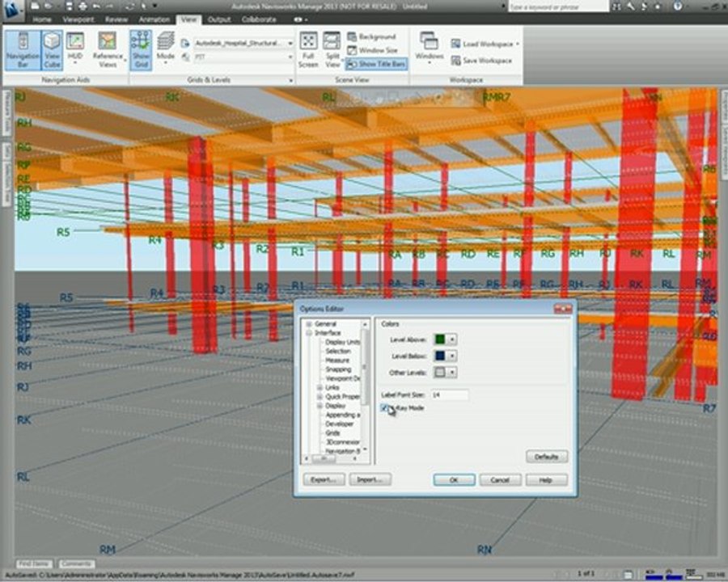Image resolution: width=728 pixels, height=582 pixels.
Task: Click Help in Options Editor
Action: [x=546, y=480]
